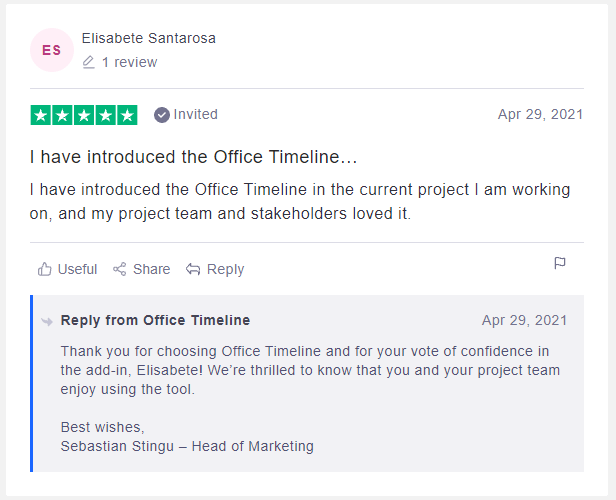Mark the review as Useful
The height and width of the screenshot is (500, 616).
[x=77, y=269]
